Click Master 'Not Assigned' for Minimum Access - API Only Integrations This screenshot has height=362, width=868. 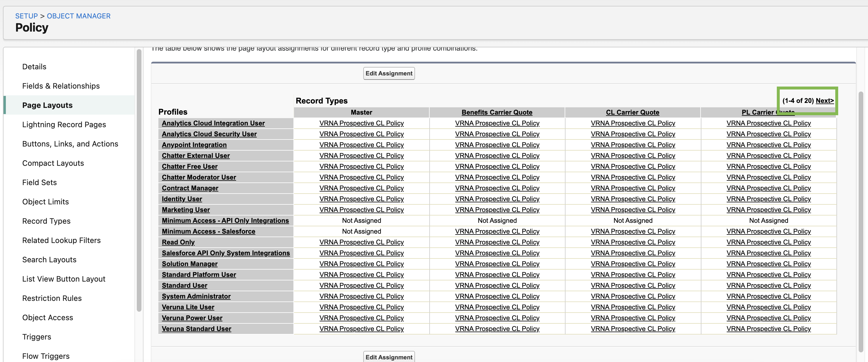[361, 220]
